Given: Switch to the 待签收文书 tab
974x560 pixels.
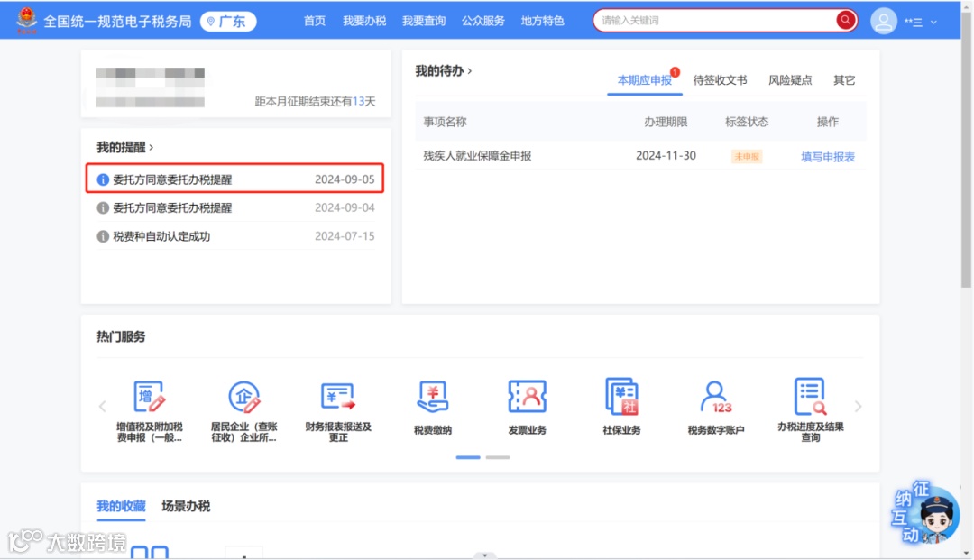Looking at the screenshot, I should pos(721,79).
